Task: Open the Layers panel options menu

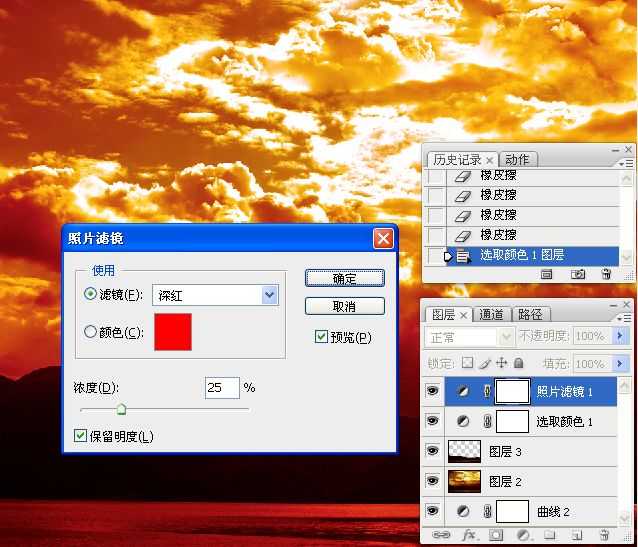Action: pos(624,318)
